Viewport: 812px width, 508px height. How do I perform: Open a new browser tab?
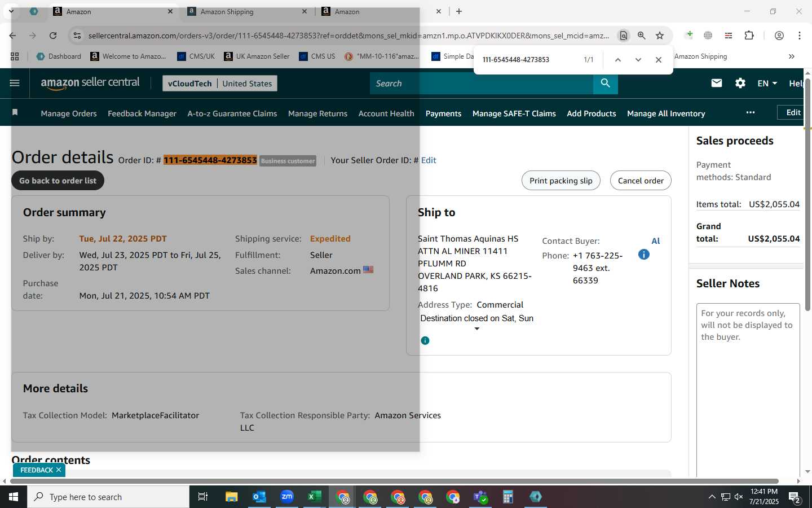[459, 11]
